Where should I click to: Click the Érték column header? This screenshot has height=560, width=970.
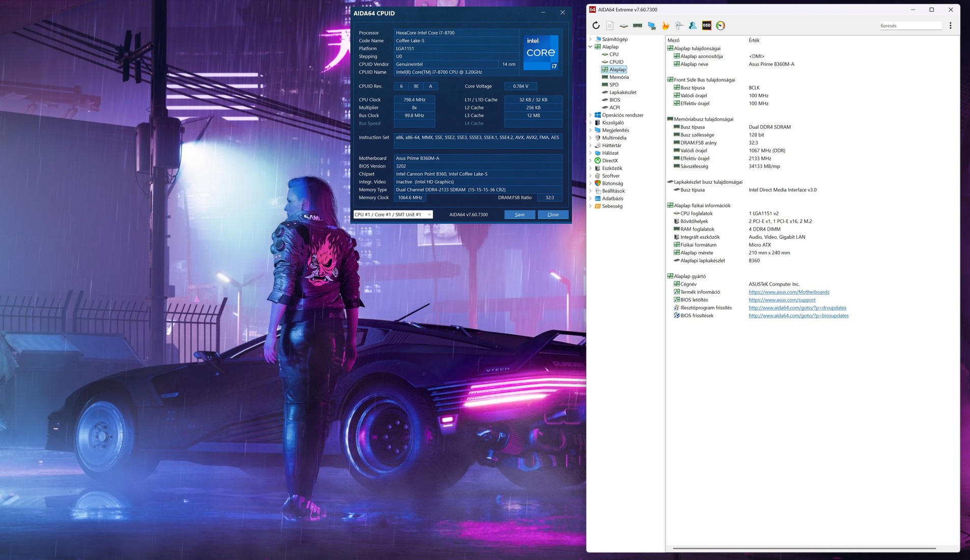pyautogui.click(x=754, y=40)
